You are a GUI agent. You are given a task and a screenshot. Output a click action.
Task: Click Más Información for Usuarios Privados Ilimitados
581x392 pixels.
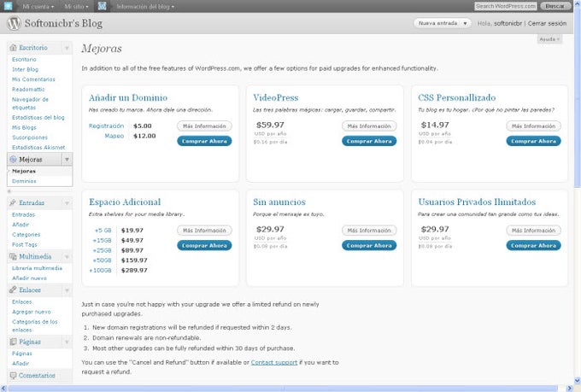[533, 231]
